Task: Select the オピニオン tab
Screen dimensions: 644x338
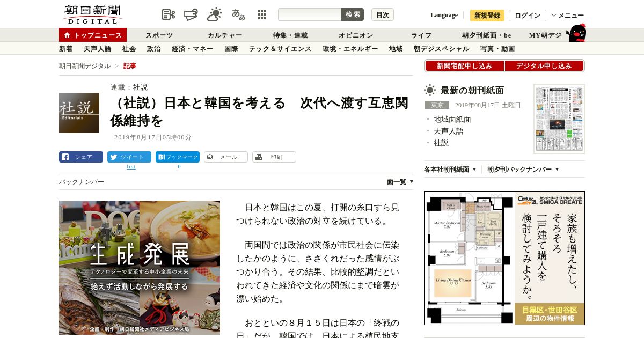Action: pos(356,35)
